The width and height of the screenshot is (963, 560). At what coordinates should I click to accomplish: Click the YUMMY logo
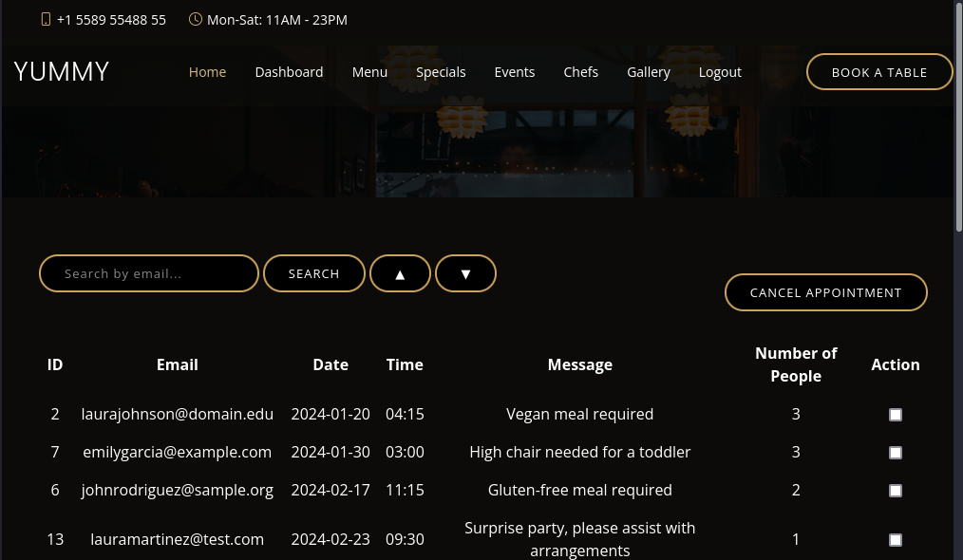pos(61,71)
